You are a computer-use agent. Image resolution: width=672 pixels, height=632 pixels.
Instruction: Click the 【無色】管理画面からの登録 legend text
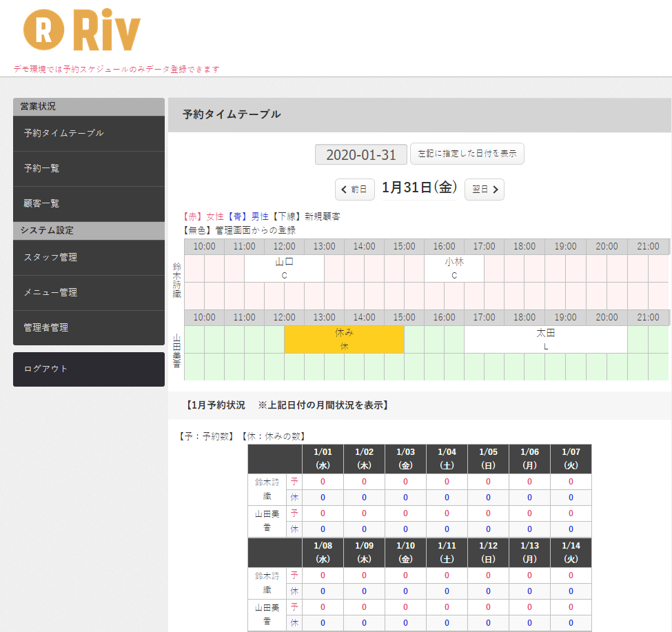tap(240, 230)
